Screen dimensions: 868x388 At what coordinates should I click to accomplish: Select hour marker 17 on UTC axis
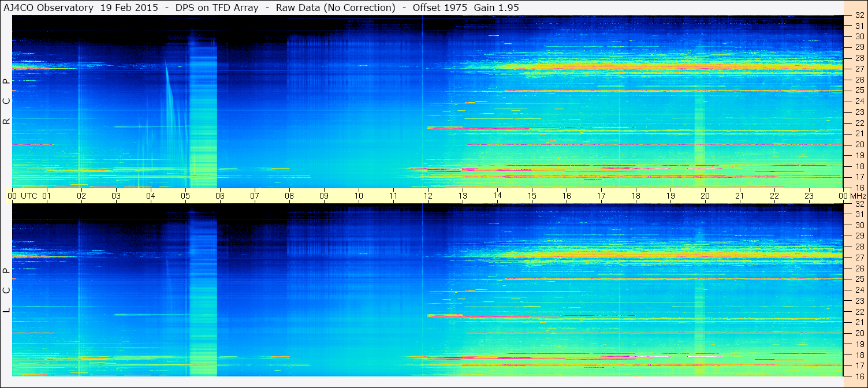(x=601, y=196)
